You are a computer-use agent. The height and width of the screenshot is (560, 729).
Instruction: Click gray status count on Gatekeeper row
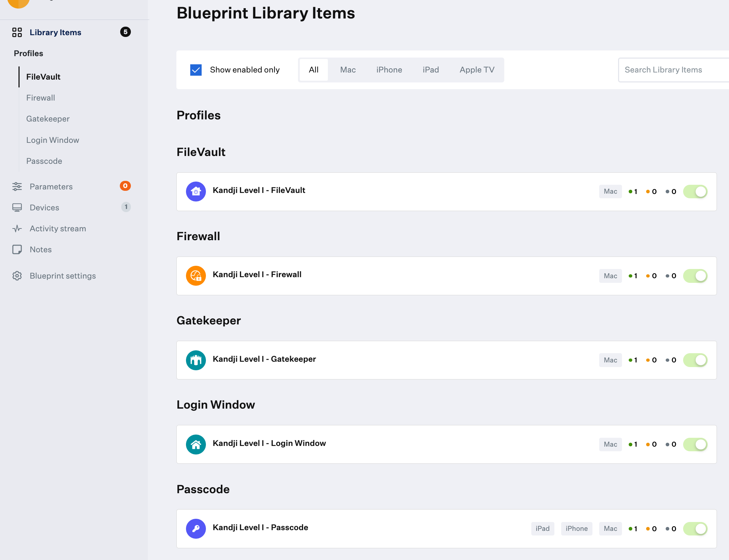671,360
